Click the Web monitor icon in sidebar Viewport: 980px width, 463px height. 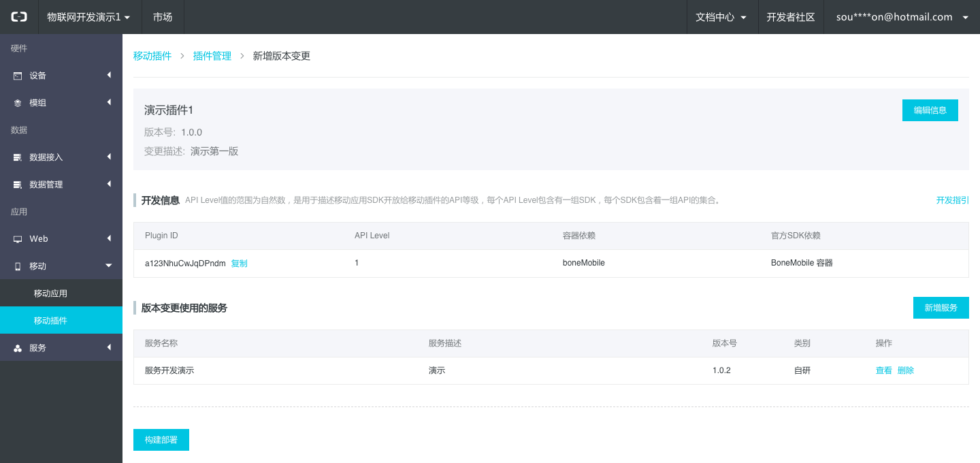coord(18,239)
